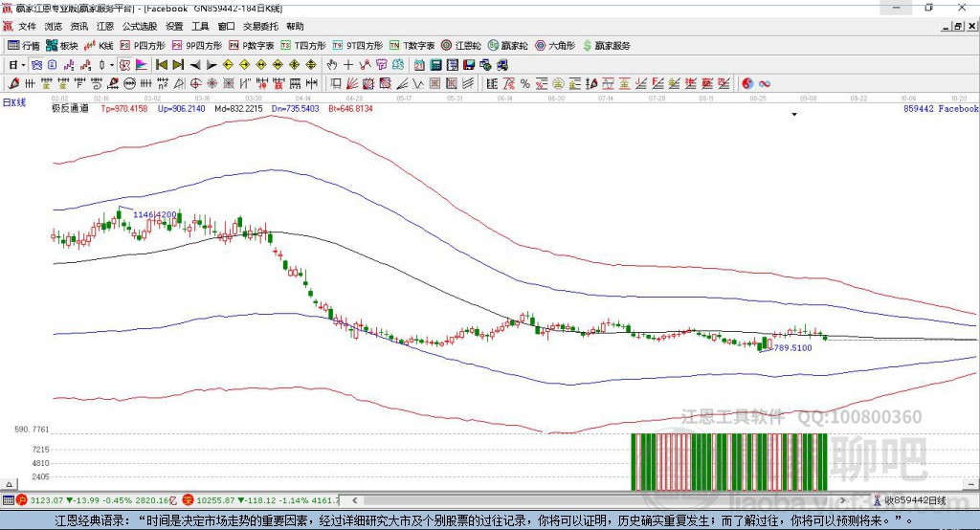
Task: Open the 9T四方形 tool
Action: pyautogui.click(x=358, y=46)
